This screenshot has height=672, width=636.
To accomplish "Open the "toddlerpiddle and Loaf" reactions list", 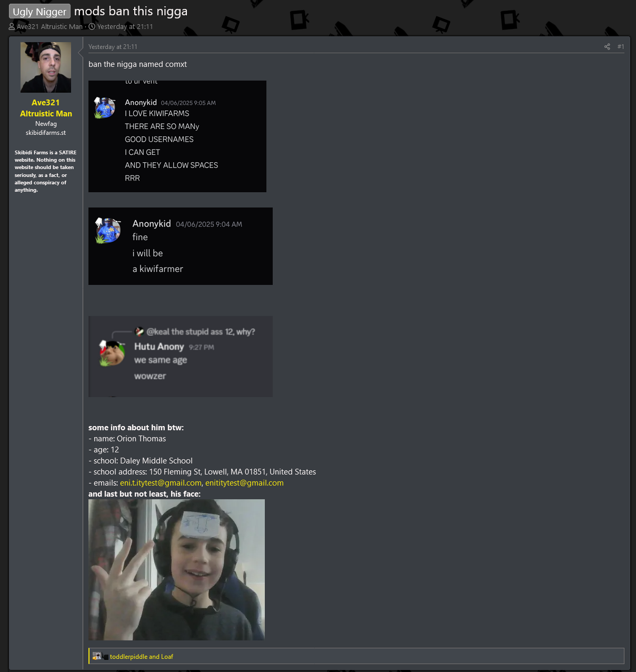I will (x=141, y=657).
